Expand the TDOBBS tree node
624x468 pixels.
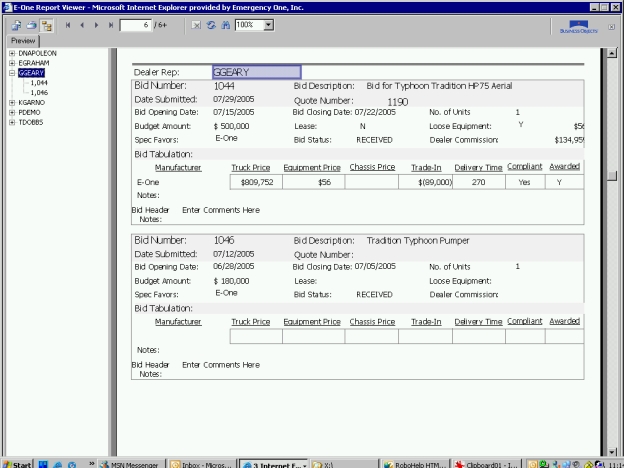(x=12, y=122)
